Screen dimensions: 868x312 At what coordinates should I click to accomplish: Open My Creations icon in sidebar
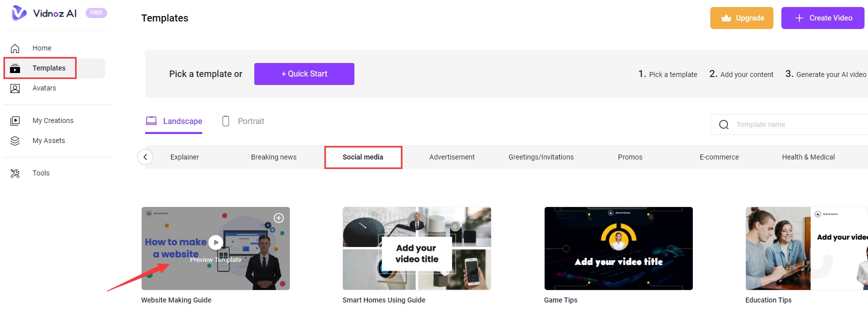pyautogui.click(x=15, y=121)
